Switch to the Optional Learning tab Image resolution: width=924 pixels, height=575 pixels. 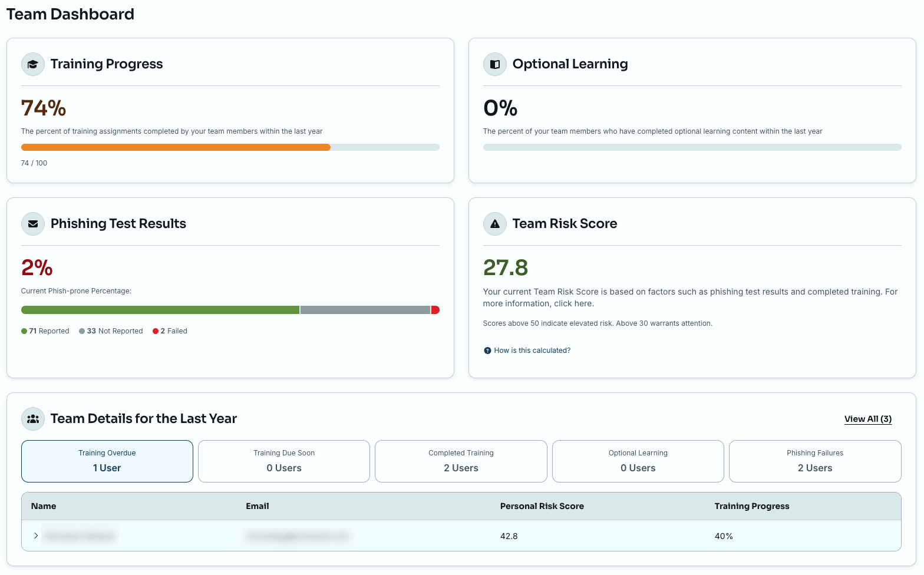(638, 461)
